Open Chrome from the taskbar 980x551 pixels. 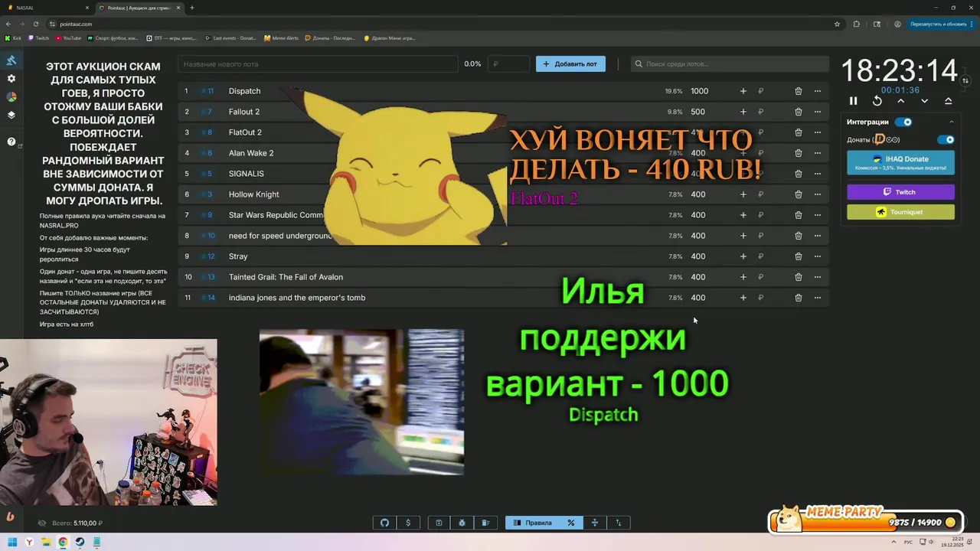coord(63,542)
